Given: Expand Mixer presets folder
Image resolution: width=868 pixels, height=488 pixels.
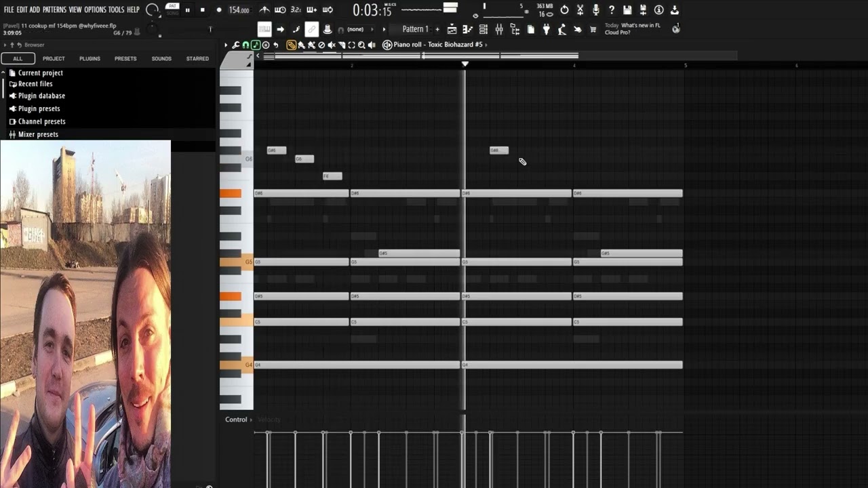Looking at the screenshot, I should point(38,134).
